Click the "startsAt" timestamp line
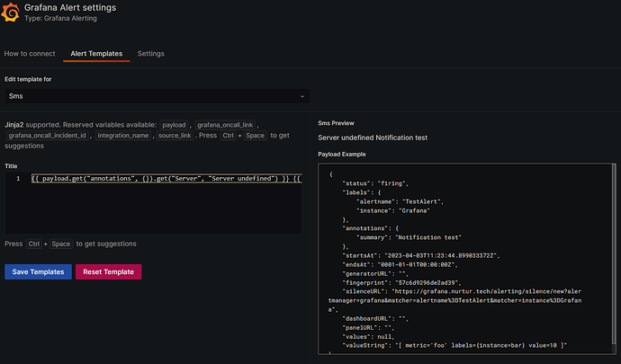This screenshot has width=621, height=364. pyautogui.click(x=420, y=256)
